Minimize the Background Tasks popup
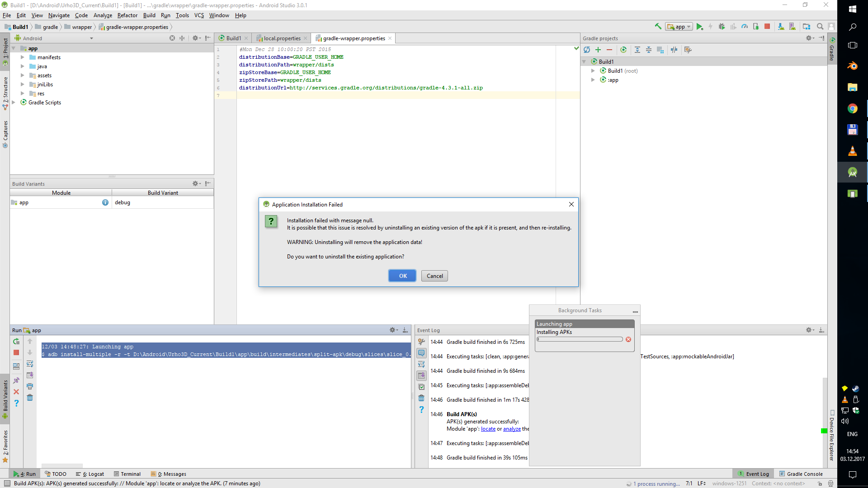868x488 pixels. (x=635, y=311)
